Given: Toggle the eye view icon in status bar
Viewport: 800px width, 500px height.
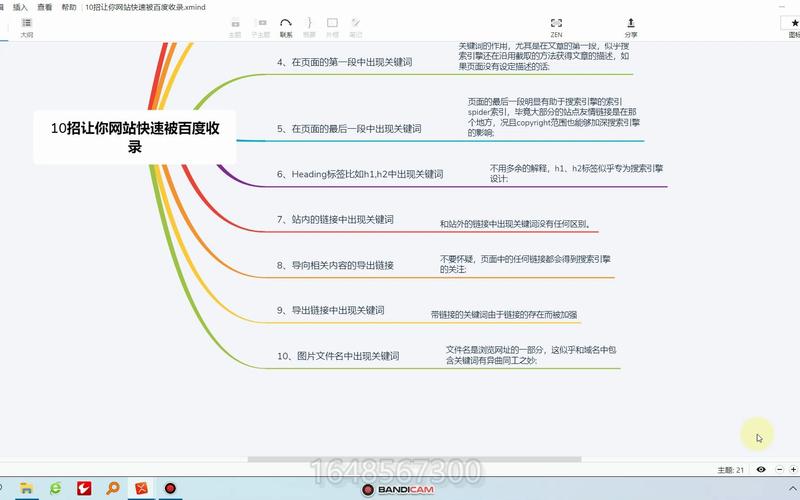Looking at the screenshot, I should point(761,469).
